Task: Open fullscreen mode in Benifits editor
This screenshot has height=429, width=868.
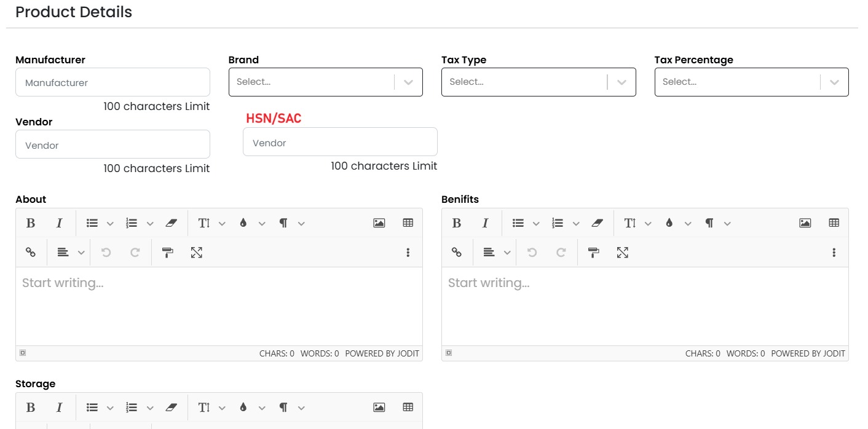Action: click(x=622, y=253)
